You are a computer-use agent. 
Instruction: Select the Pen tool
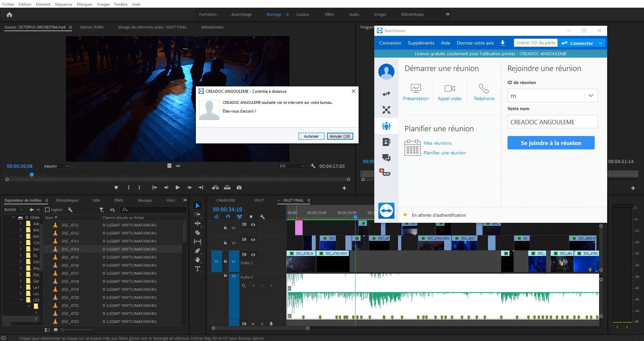[x=198, y=251]
